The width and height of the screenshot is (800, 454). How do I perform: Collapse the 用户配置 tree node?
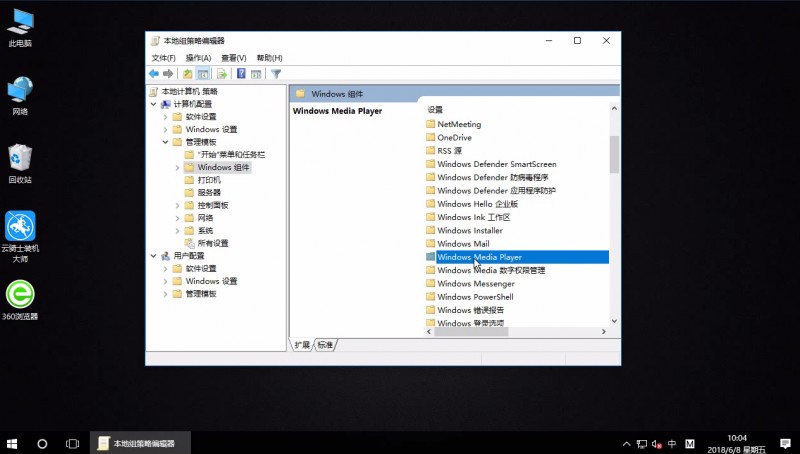153,256
